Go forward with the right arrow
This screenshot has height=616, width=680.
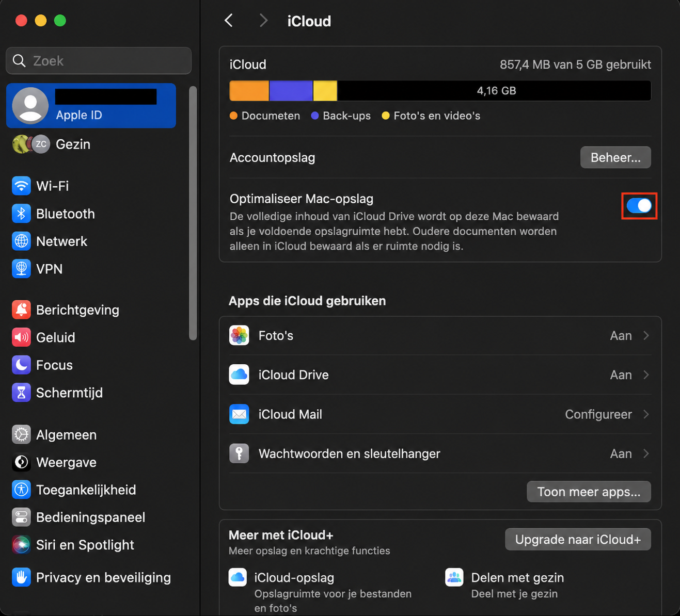(263, 21)
